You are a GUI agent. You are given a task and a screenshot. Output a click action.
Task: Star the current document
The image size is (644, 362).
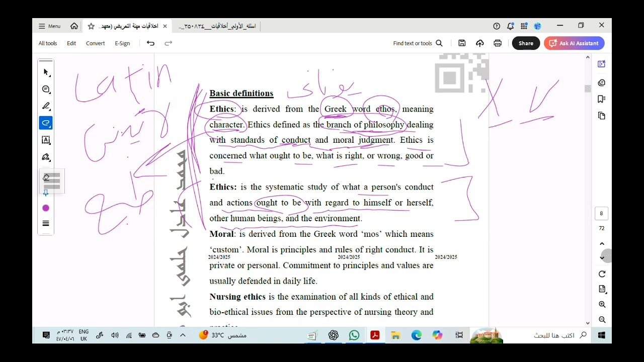91,26
